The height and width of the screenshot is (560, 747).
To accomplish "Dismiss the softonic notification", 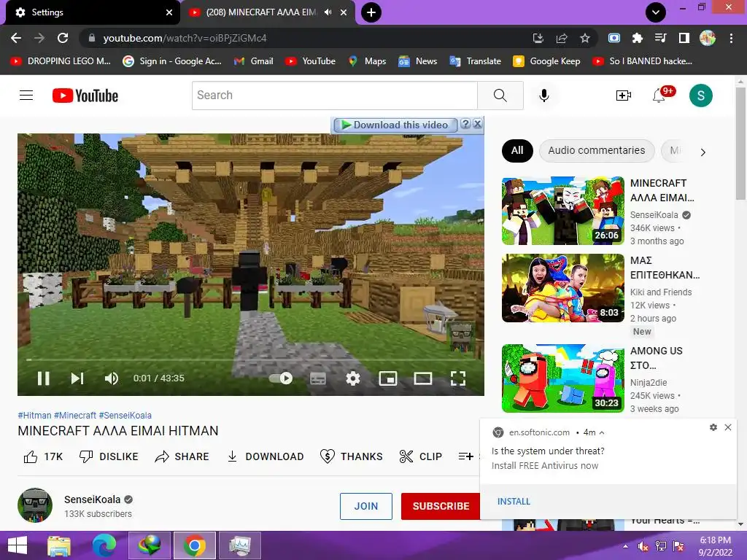I will tap(728, 427).
